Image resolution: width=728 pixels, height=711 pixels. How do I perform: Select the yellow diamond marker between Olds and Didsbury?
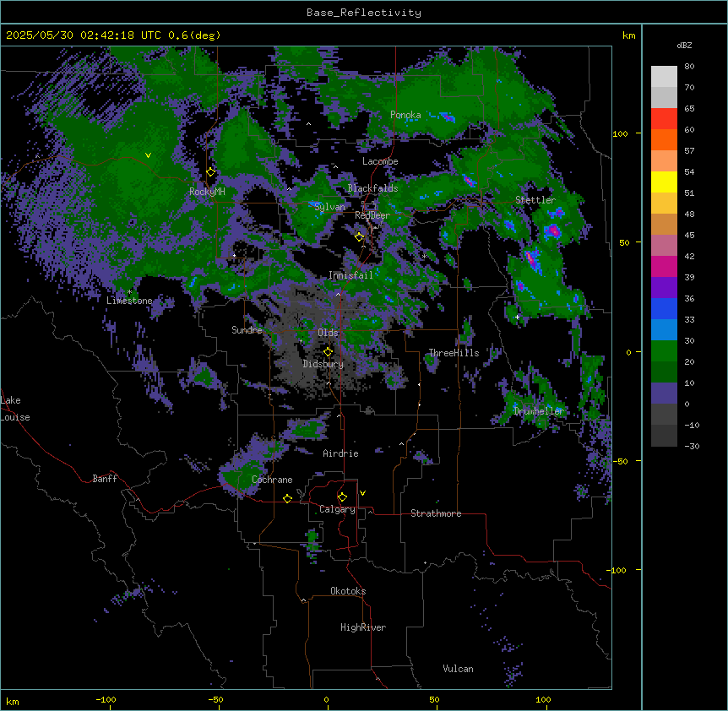328,352
